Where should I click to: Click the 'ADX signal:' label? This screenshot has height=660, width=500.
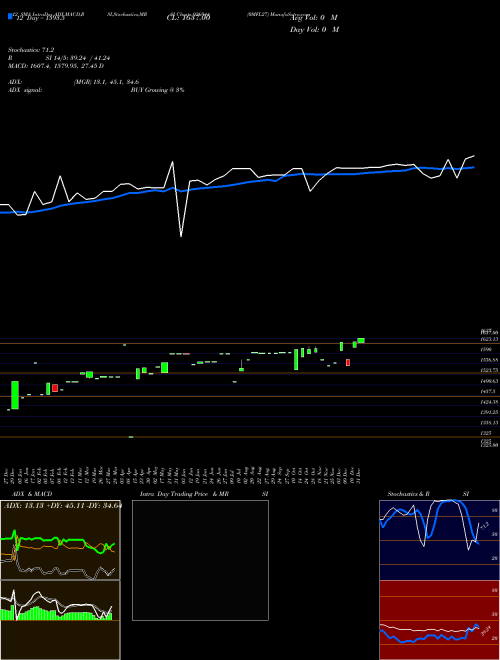coord(25,90)
